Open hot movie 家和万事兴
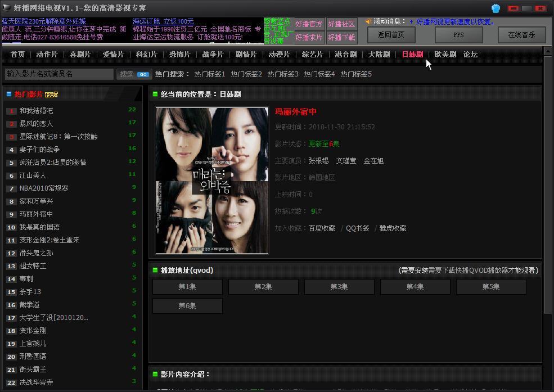 pos(36,201)
